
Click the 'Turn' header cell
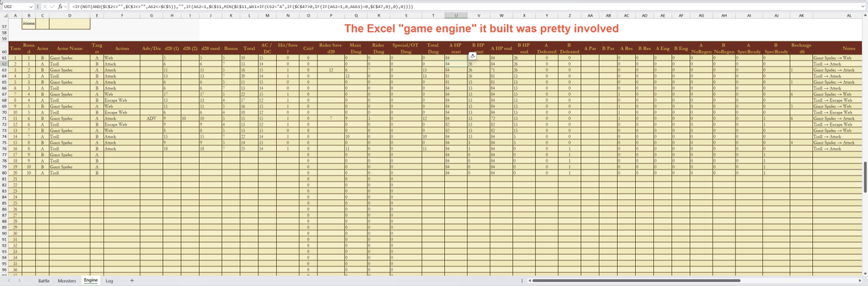coord(16,48)
